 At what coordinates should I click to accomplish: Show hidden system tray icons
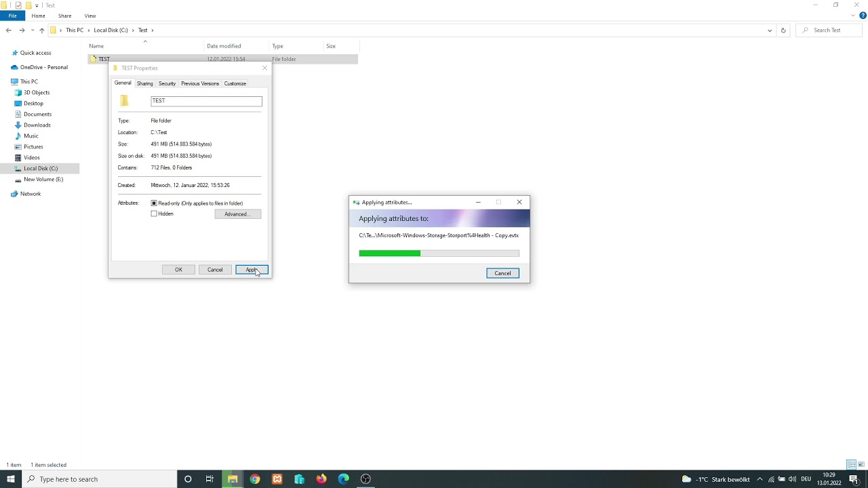click(759, 479)
